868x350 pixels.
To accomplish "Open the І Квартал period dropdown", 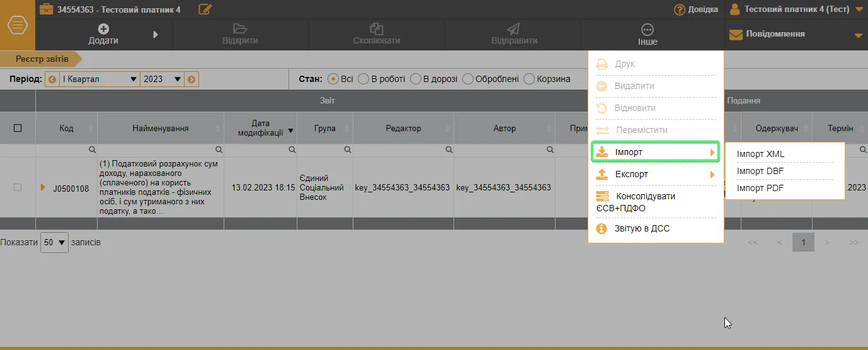I will point(100,79).
